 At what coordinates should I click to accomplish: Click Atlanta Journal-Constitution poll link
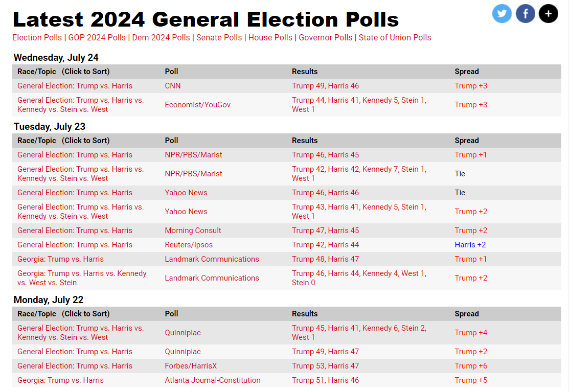coord(213,380)
